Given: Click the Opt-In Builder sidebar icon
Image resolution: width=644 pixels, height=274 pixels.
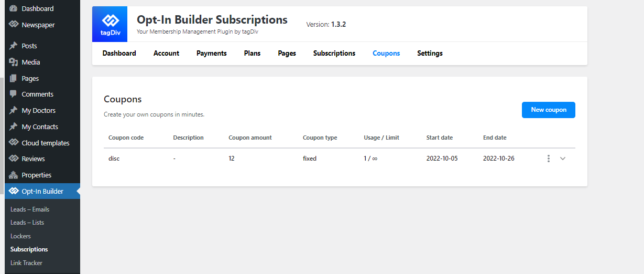Looking at the screenshot, I should point(14,191).
